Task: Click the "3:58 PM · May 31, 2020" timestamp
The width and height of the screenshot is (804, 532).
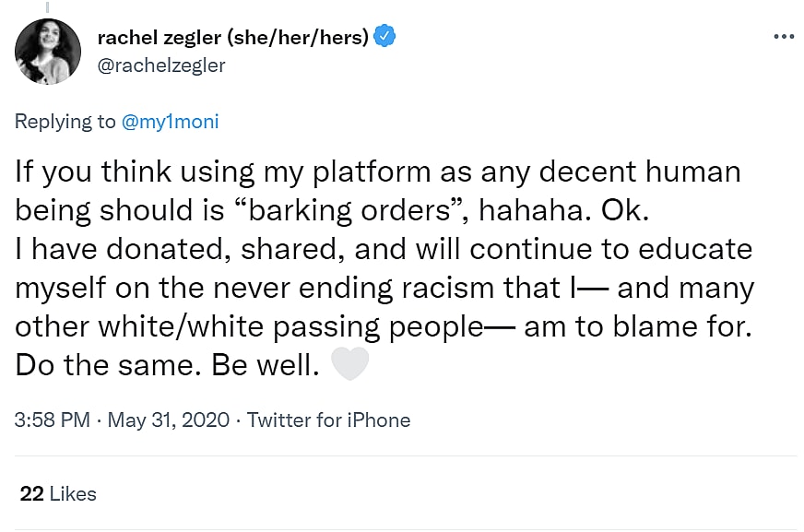Action: tap(122, 420)
